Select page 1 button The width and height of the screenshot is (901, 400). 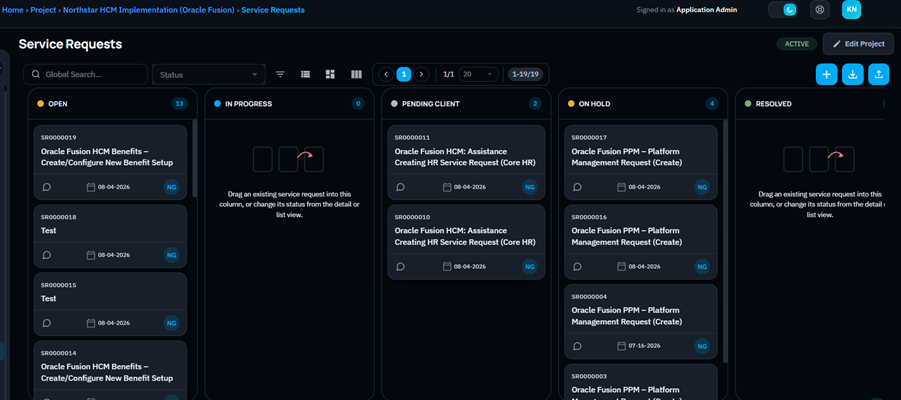[404, 74]
